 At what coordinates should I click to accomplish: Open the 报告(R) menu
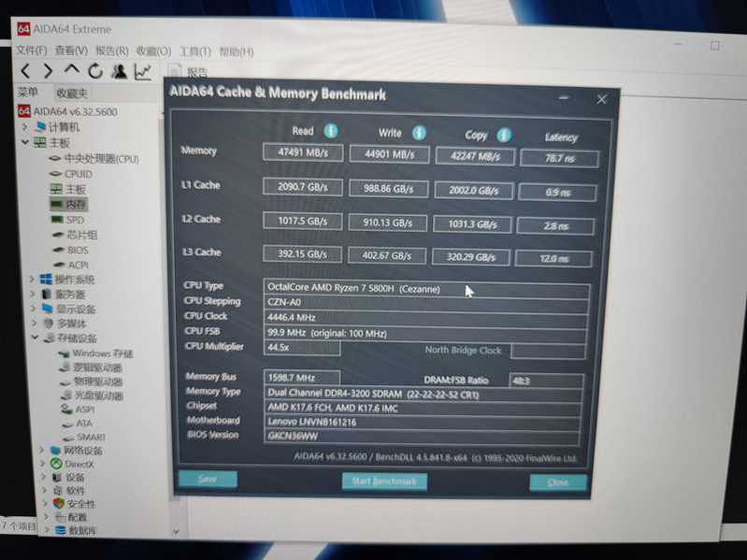[112, 51]
